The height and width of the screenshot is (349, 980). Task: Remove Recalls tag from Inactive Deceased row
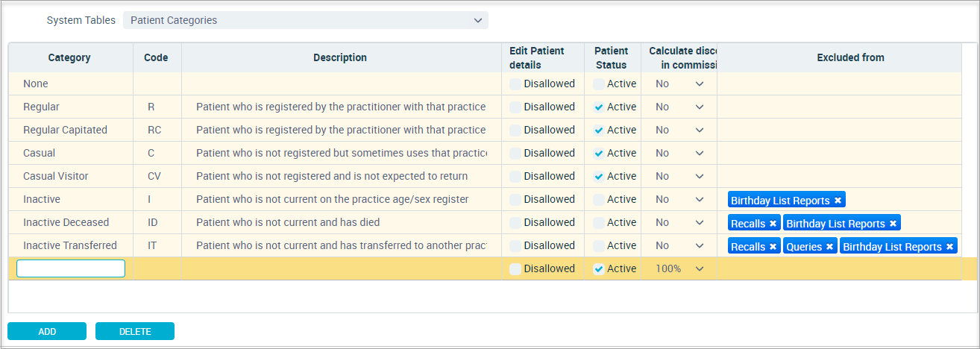773,224
